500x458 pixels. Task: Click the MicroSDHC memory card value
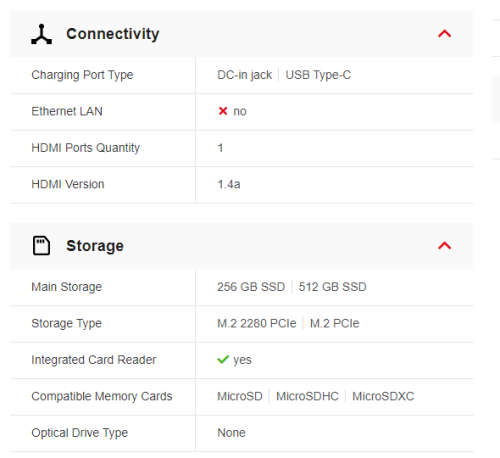[x=307, y=396]
